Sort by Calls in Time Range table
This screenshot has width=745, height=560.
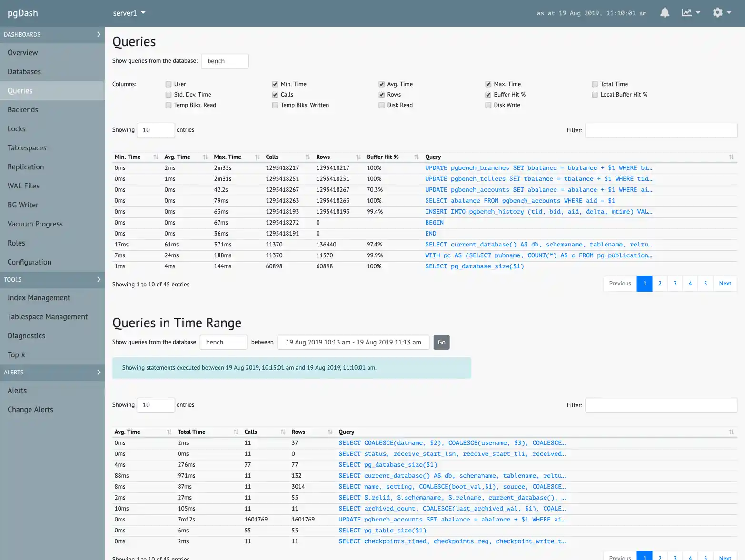[x=283, y=432]
